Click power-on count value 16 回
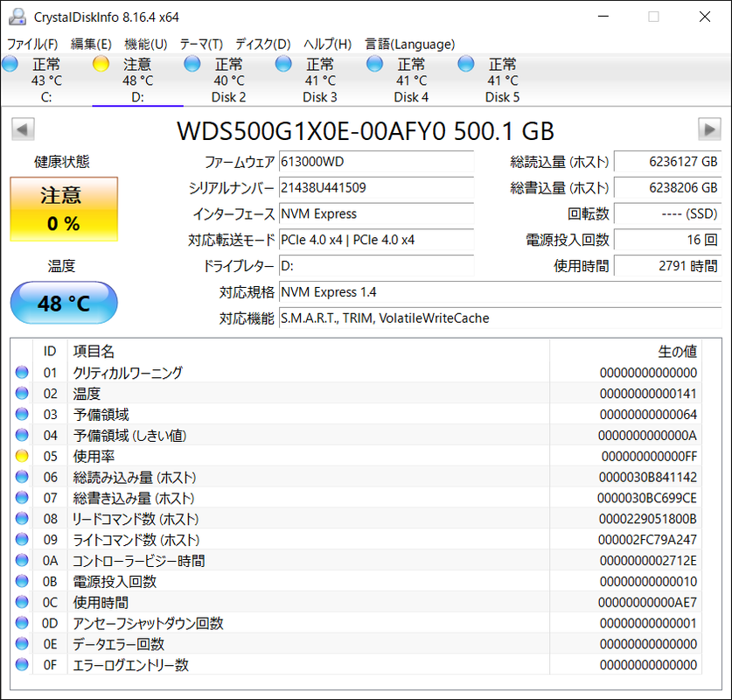The width and height of the screenshot is (732, 700). (667, 240)
